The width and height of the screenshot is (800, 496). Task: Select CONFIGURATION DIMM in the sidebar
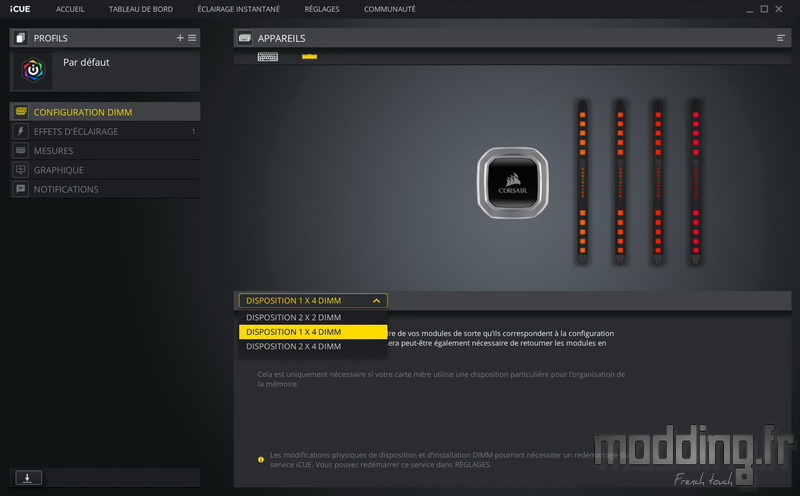105,112
